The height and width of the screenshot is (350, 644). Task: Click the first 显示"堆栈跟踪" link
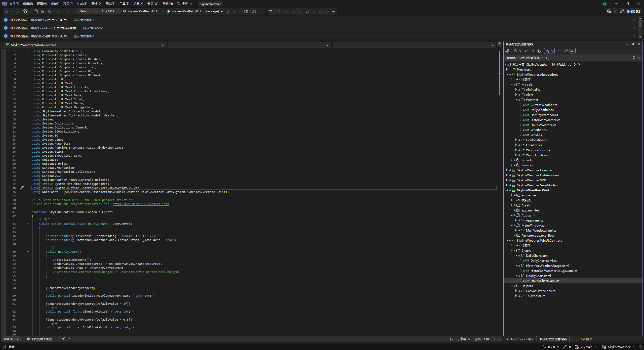pos(84,20)
